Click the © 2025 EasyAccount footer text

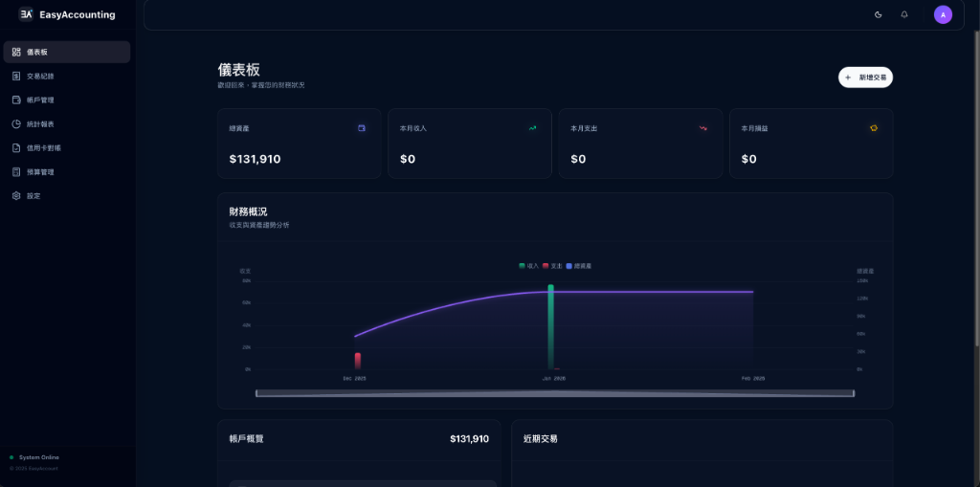(x=33, y=468)
